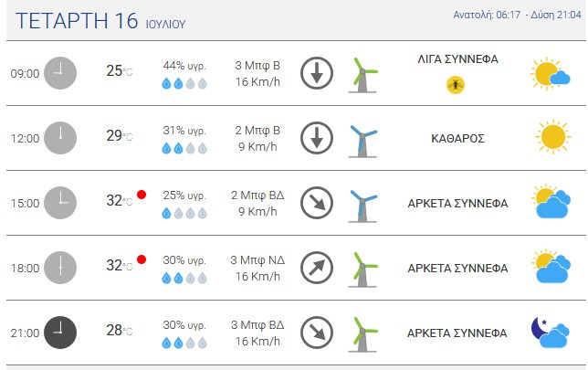Click the clear sun icon at 12:00
This screenshot has width=588, height=370.
(x=552, y=137)
